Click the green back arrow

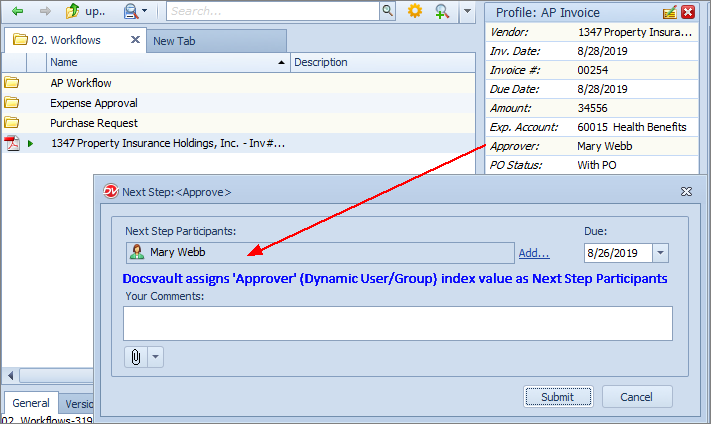click(x=18, y=11)
